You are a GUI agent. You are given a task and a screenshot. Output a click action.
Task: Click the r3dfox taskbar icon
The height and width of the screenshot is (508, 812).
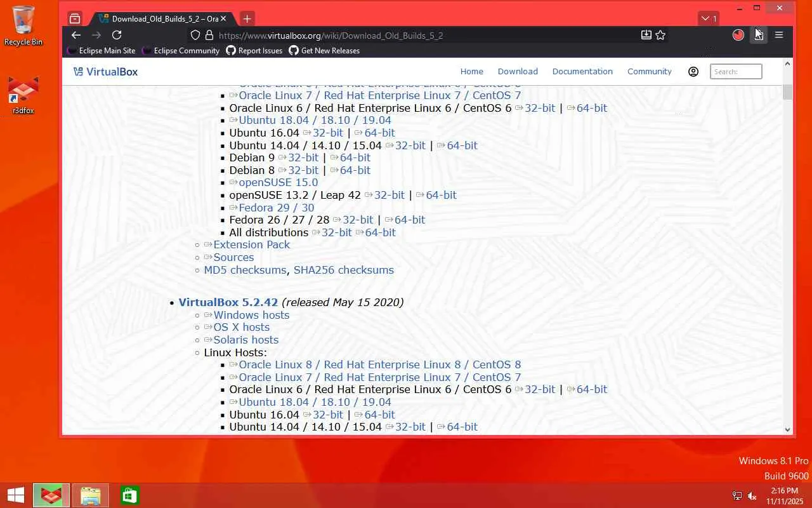51,495
